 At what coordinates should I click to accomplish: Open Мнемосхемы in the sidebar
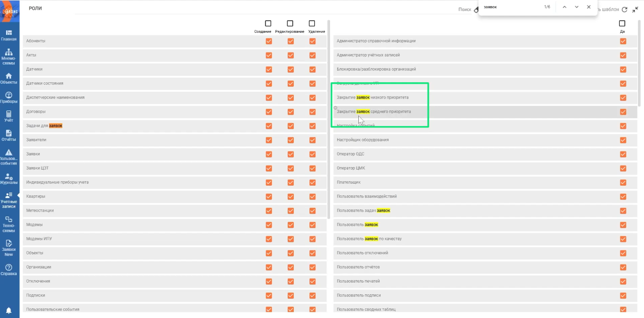click(x=9, y=57)
